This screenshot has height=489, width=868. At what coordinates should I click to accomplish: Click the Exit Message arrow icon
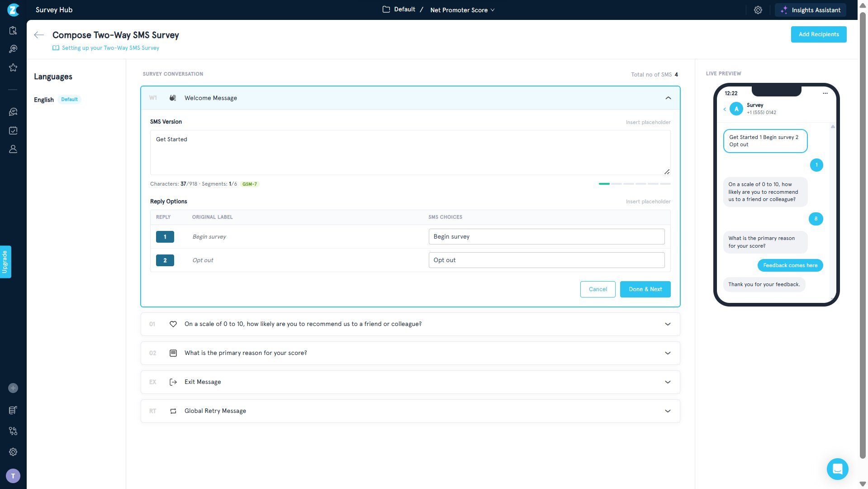coord(173,382)
